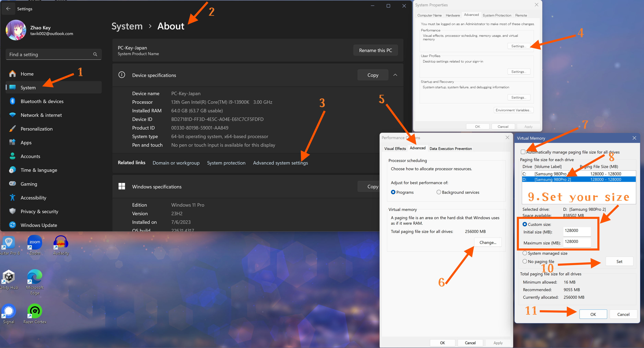The width and height of the screenshot is (644, 348).
Task: Open Accessibility settings
Action: pos(54,198)
